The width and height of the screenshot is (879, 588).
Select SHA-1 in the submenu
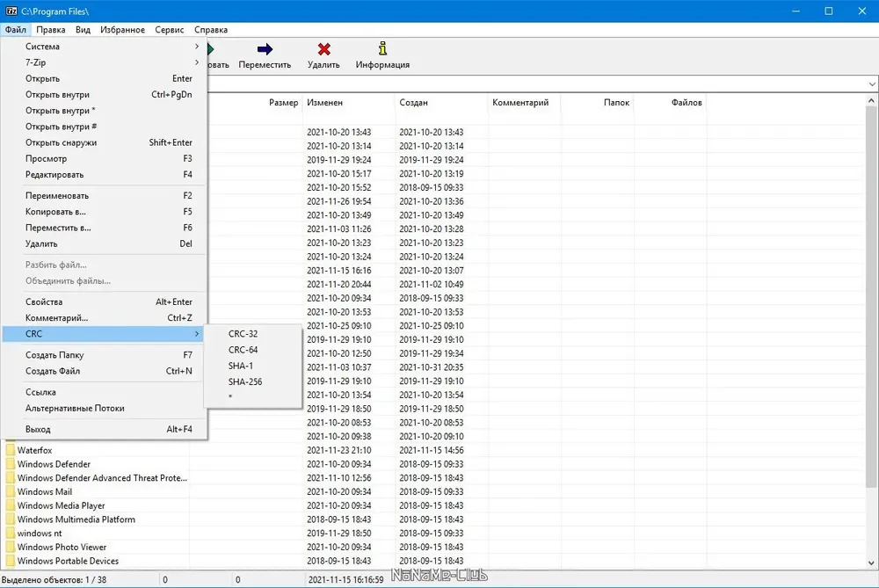[253, 366]
